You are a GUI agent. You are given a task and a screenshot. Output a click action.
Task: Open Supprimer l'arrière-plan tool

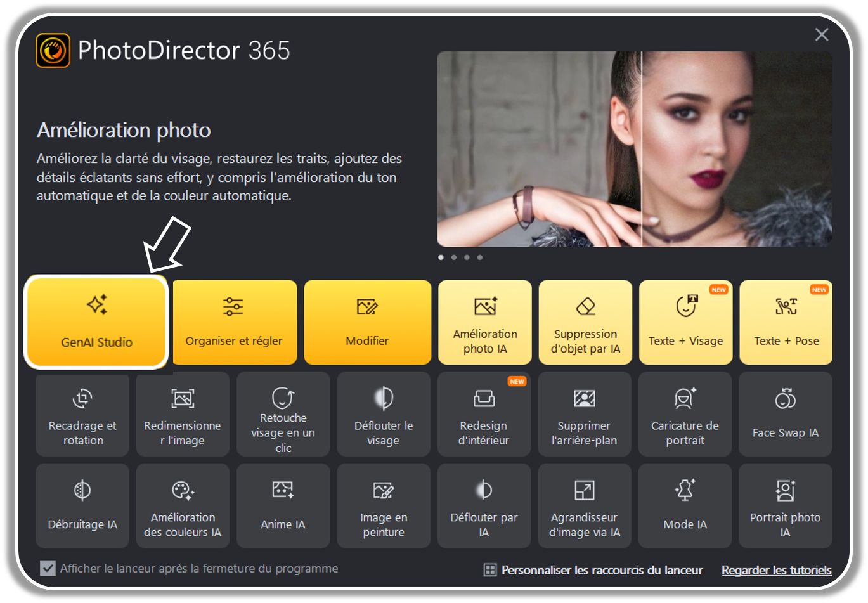pyautogui.click(x=584, y=414)
